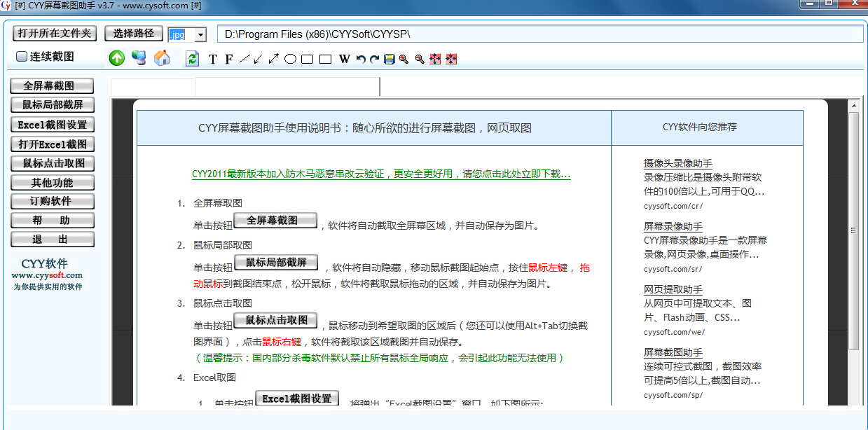Toggle the 连续截图 checkbox
The width and height of the screenshot is (868, 430).
[x=22, y=56]
